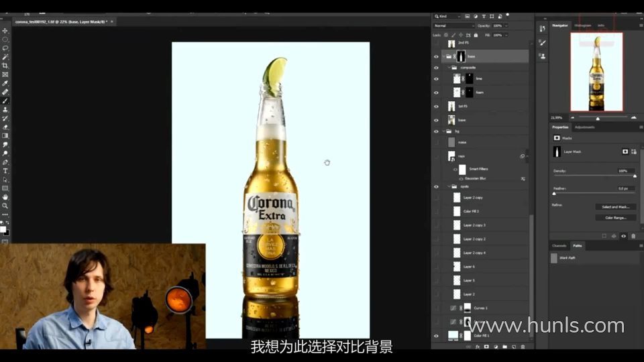
Task: Click the Color Range button
Action: coord(615,218)
